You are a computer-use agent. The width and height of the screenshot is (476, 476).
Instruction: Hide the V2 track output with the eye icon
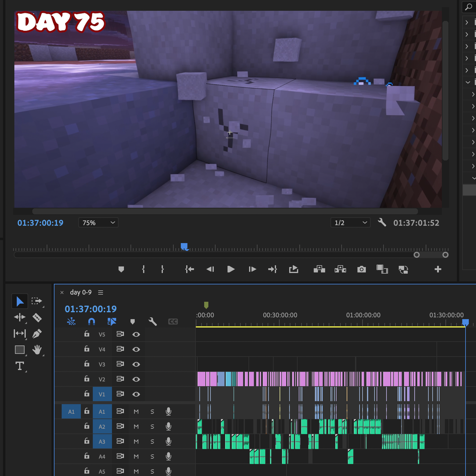136,379
